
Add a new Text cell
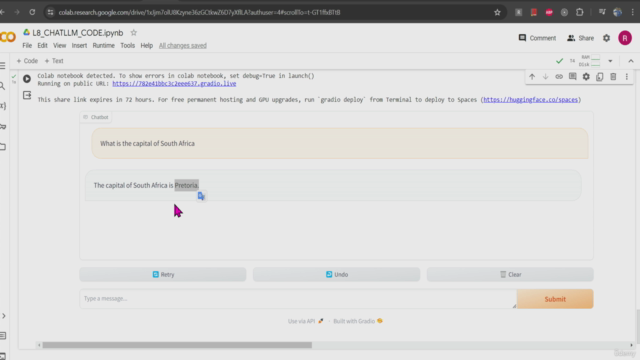click(x=54, y=61)
